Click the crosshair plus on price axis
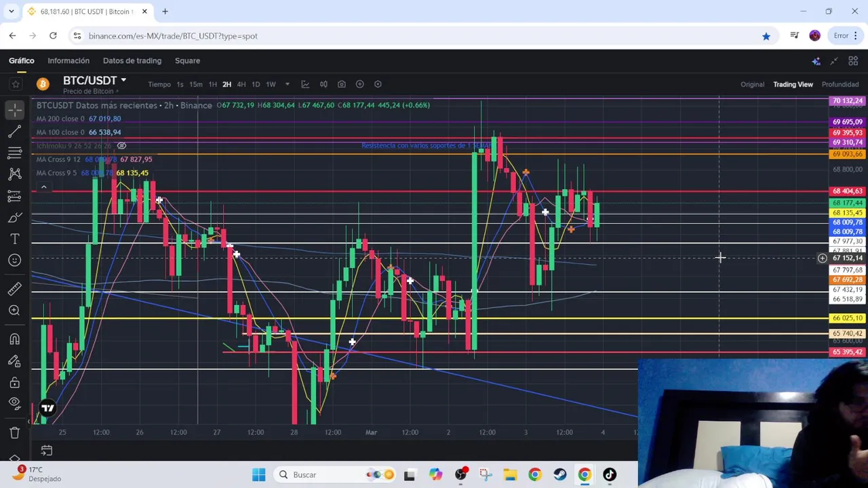 (822, 258)
